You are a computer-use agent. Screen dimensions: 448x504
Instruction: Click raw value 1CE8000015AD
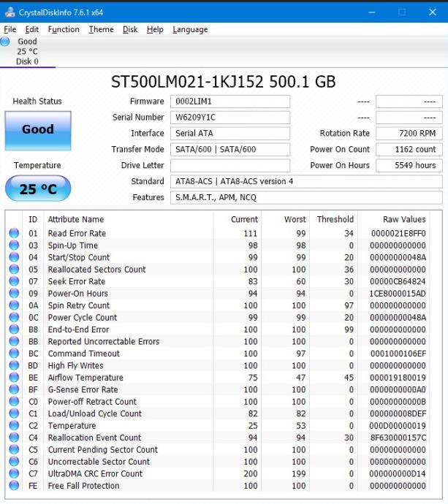[398, 294]
